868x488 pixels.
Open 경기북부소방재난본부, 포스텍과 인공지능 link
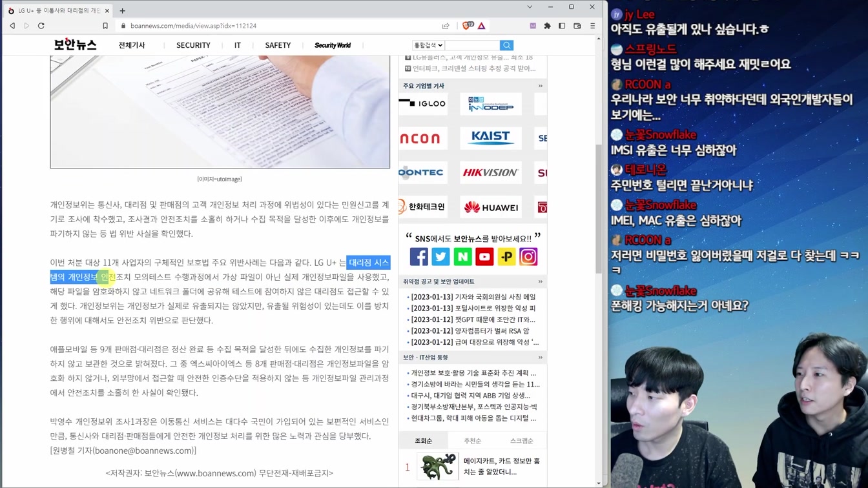(474, 407)
